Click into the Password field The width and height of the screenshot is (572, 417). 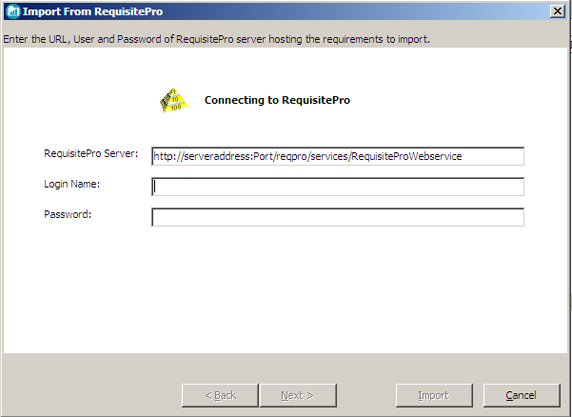pyautogui.click(x=338, y=217)
